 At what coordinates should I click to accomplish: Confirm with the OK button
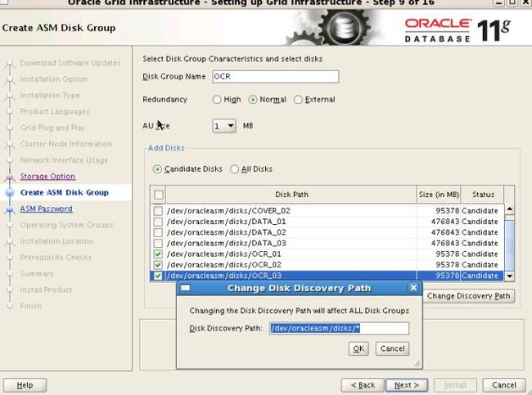click(x=358, y=348)
